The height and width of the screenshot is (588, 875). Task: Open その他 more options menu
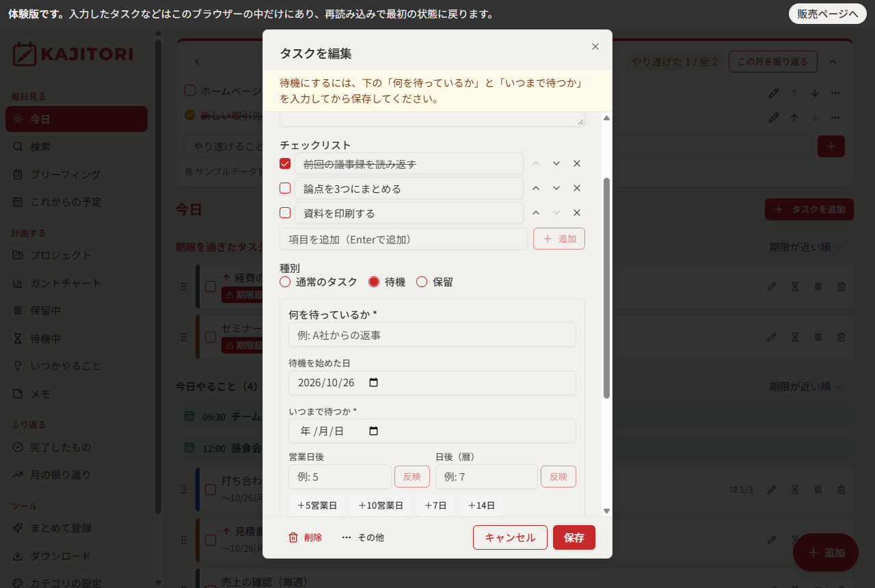363,537
